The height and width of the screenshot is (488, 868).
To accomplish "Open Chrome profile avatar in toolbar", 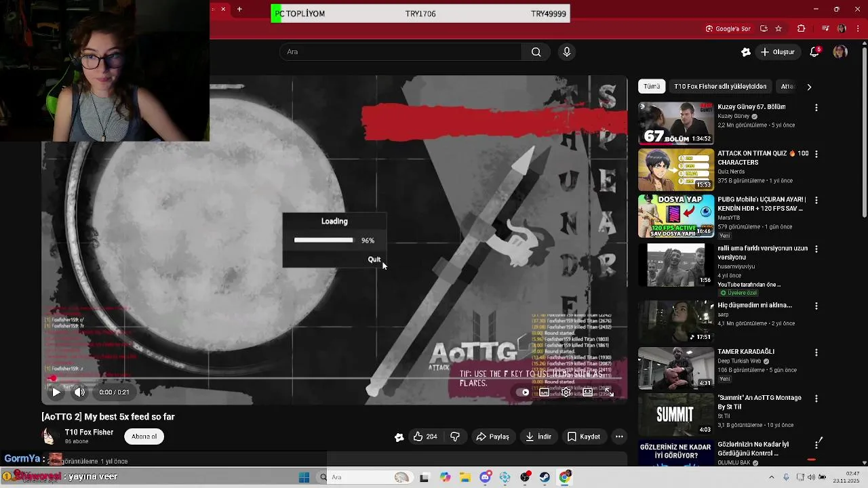I will pos(842,28).
